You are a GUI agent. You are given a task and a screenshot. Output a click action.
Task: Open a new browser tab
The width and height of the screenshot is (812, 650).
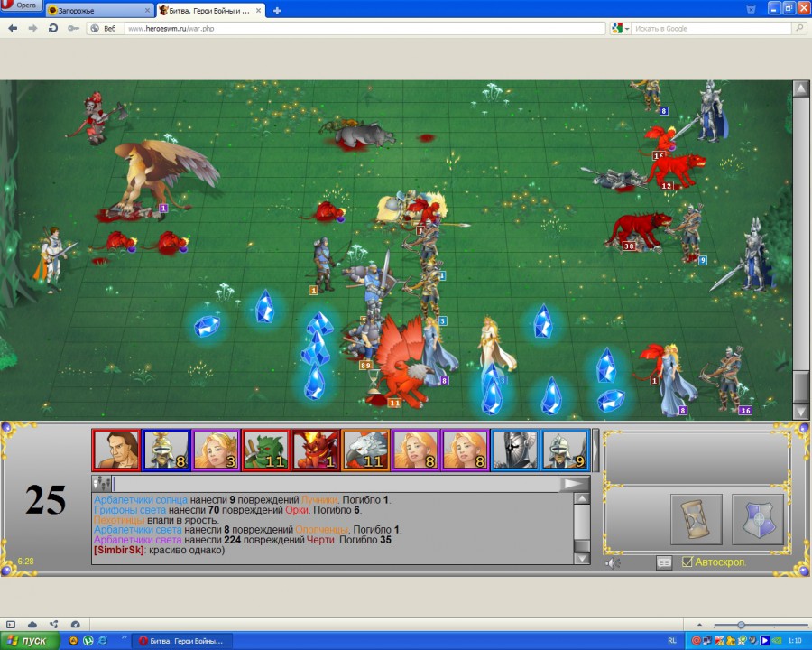point(277,10)
